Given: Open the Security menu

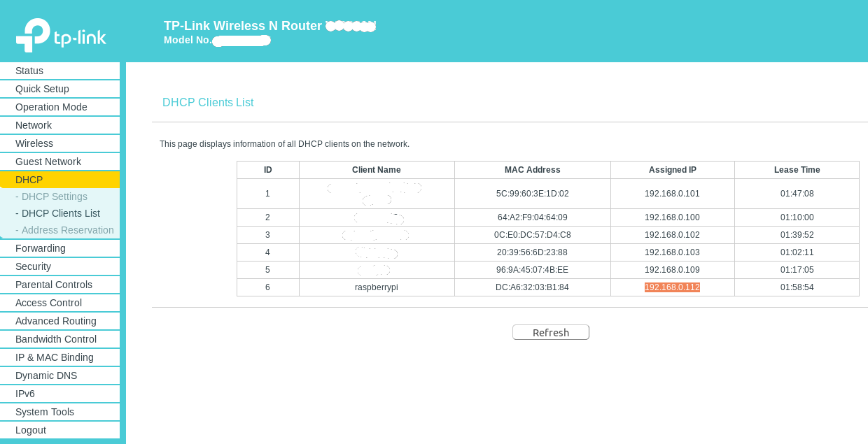Looking at the screenshot, I should coord(59,266).
